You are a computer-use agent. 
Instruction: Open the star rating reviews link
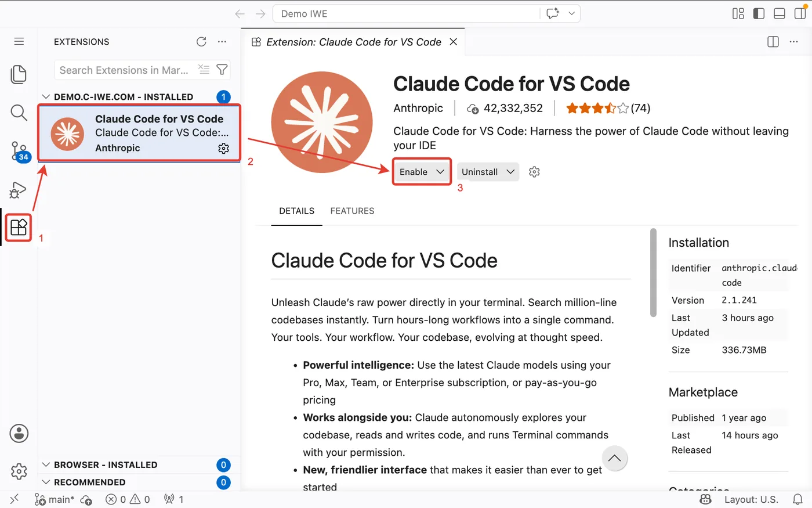608,108
